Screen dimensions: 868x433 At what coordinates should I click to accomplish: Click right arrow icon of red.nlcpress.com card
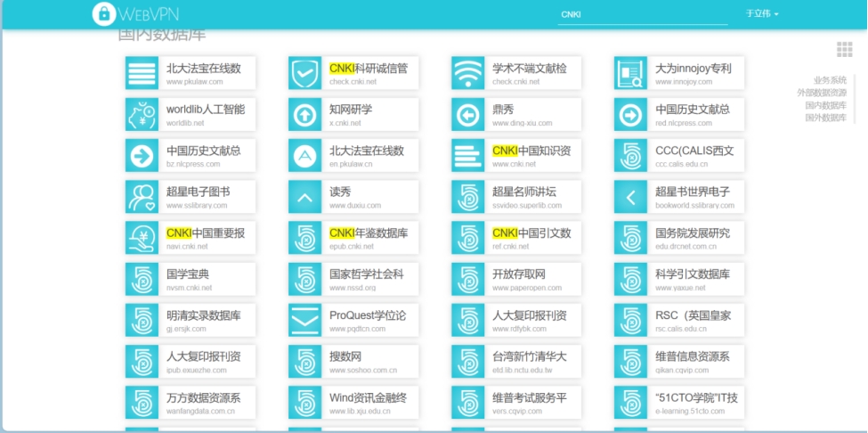tap(630, 114)
